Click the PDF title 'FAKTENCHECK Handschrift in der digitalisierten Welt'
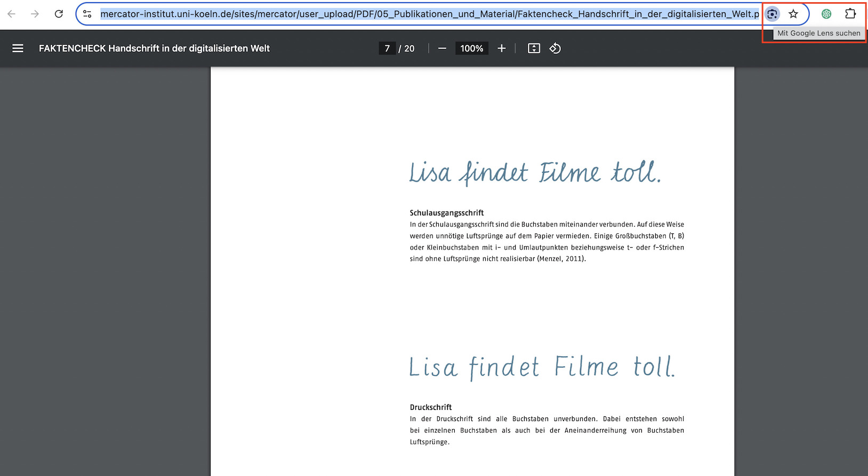The width and height of the screenshot is (868, 476). coord(154,49)
